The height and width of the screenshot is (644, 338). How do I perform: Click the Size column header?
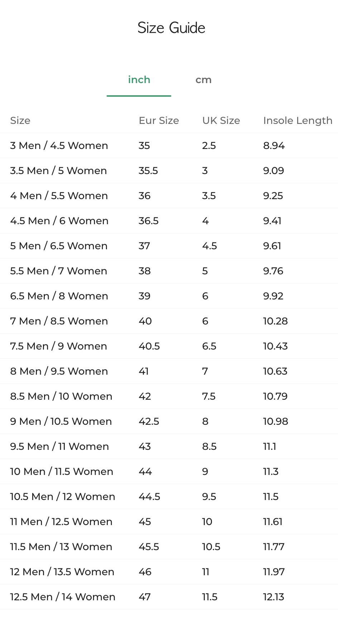click(20, 121)
